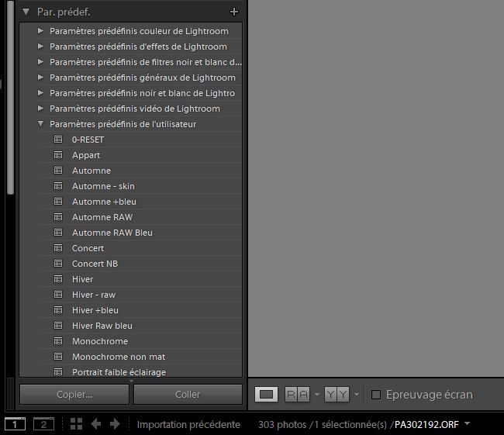Click the forward arrow in filmstrip bar
This screenshot has width=504, height=435.
(x=115, y=423)
